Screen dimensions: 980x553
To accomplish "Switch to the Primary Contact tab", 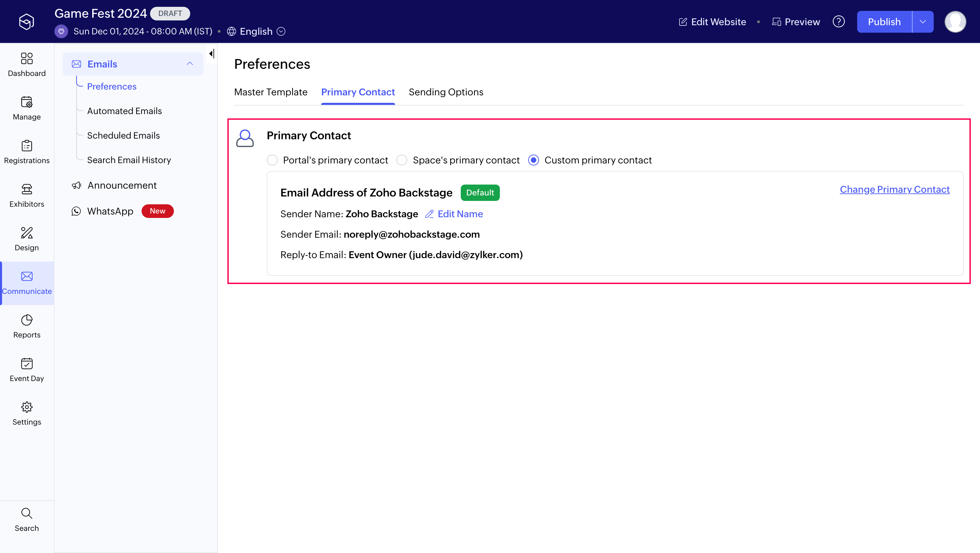I will (x=358, y=92).
